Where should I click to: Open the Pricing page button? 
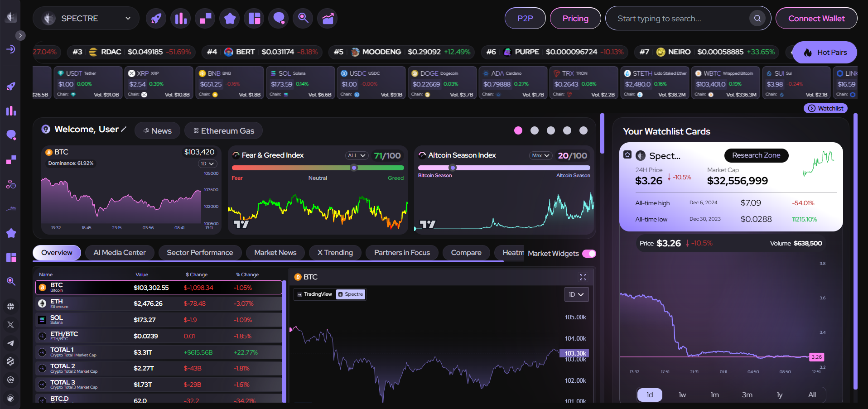[x=575, y=18]
